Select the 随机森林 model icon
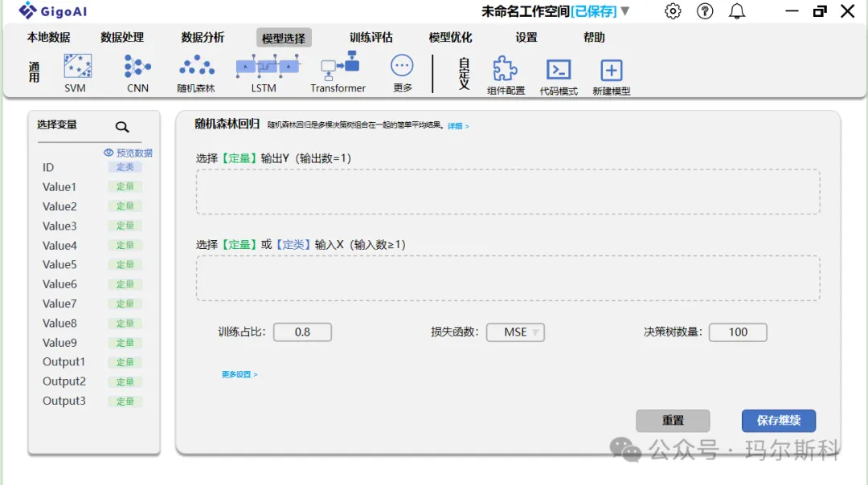The height and width of the screenshot is (485, 868). click(196, 67)
